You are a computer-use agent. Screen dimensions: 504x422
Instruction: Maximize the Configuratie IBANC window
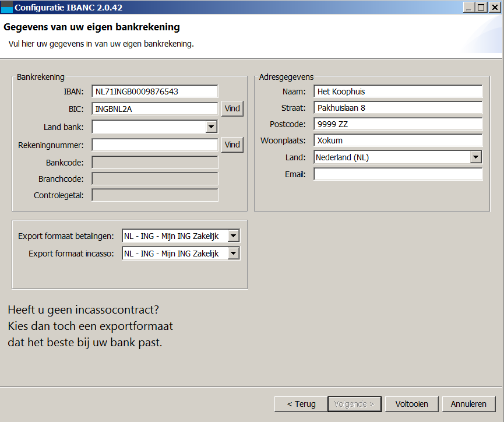coord(481,7)
